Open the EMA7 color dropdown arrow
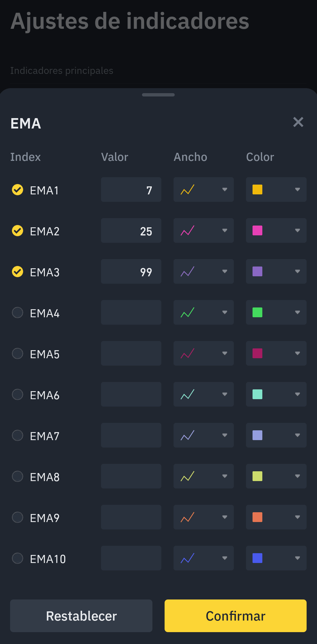Image resolution: width=317 pixels, height=644 pixels. pyautogui.click(x=297, y=435)
